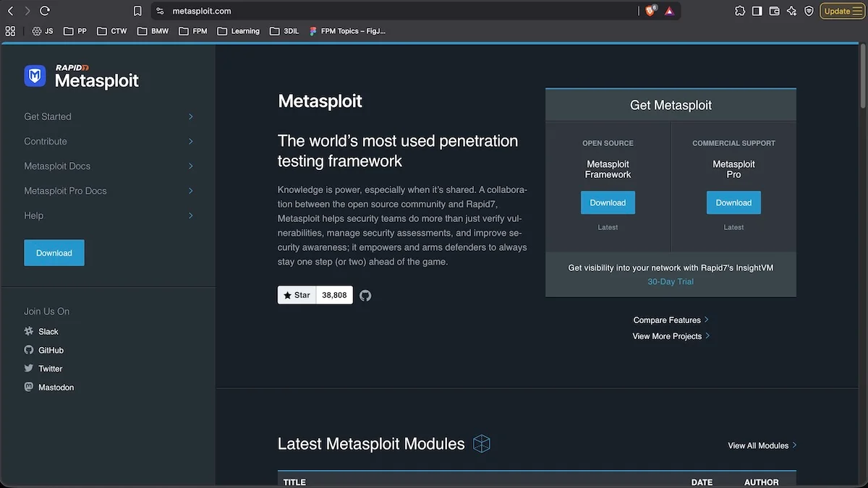The height and width of the screenshot is (488, 868).
Task: Open the GitHub link under Join Us On
Action: (x=51, y=350)
